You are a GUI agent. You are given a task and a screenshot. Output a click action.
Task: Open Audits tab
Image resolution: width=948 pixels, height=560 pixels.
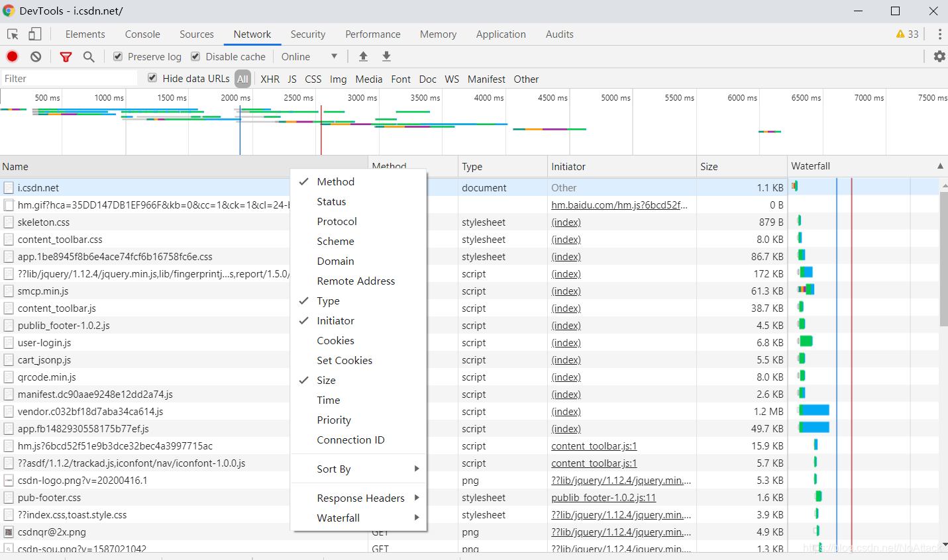(x=560, y=34)
